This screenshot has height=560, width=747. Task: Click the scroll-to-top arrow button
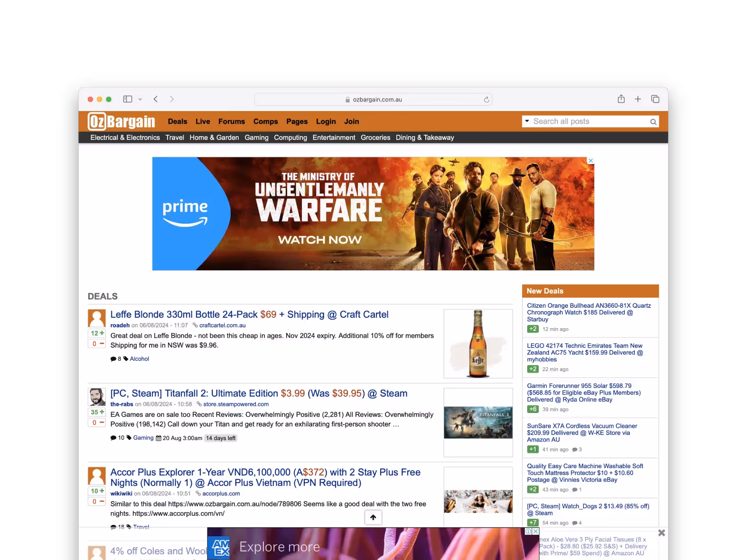click(x=373, y=517)
